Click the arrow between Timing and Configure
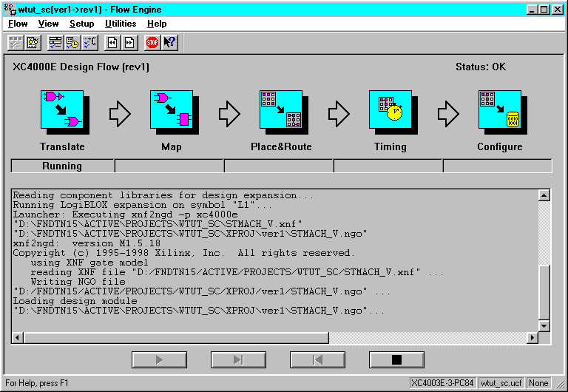Screen dimensions: 568x392 [448, 114]
